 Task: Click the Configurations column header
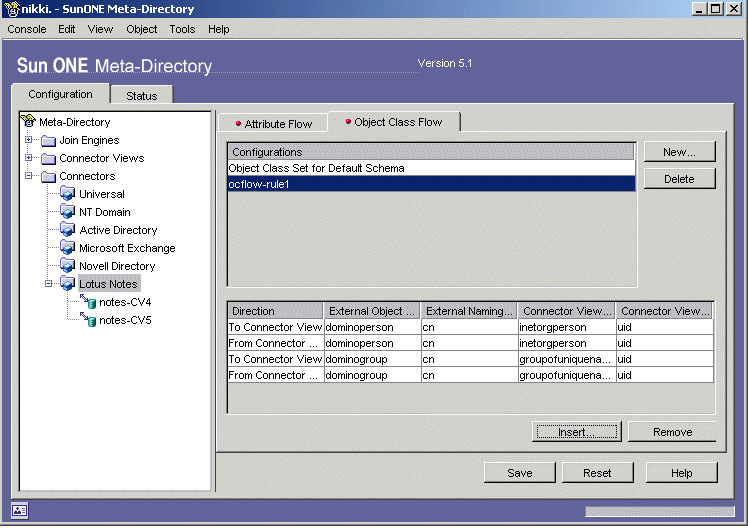tap(431, 152)
